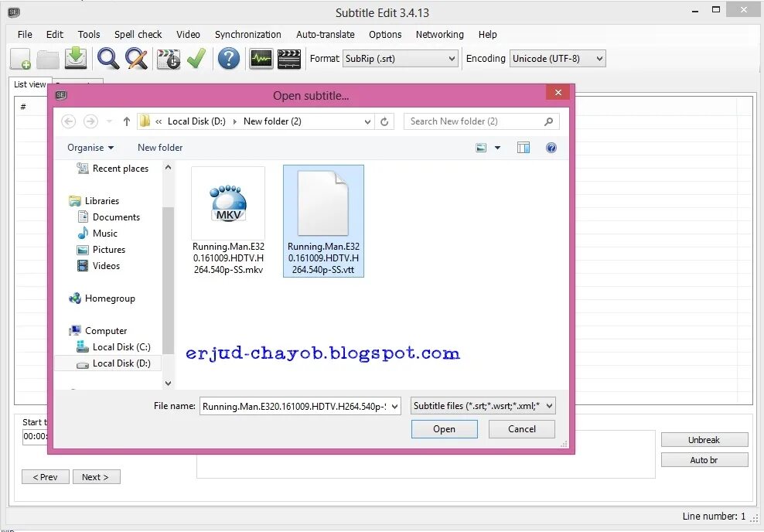Click the Find magnifier toolbar icon

(x=108, y=59)
